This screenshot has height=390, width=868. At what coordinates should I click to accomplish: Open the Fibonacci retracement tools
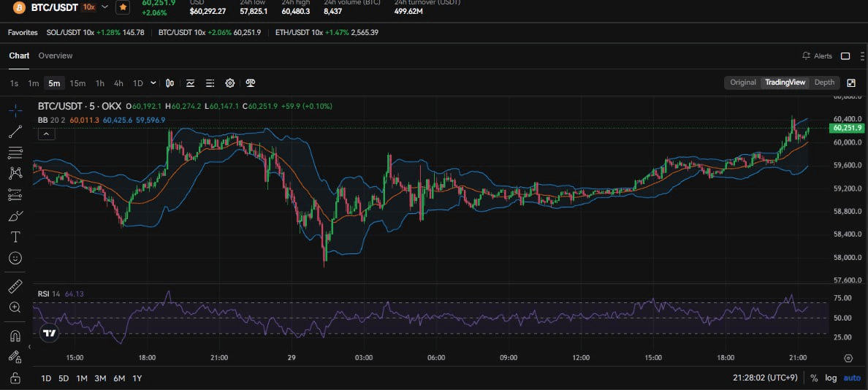15,152
